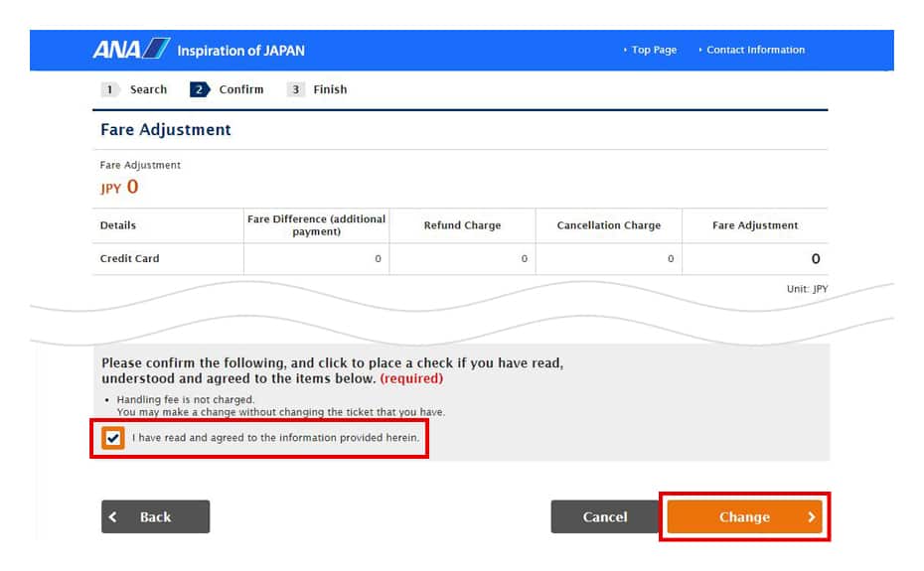Click the step 3 number badge
Viewport: 924px width, 571px height.
click(295, 89)
